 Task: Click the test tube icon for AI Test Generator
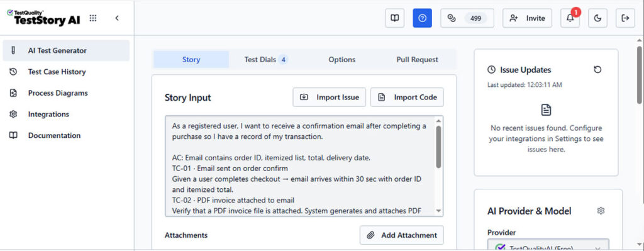(13, 50)
